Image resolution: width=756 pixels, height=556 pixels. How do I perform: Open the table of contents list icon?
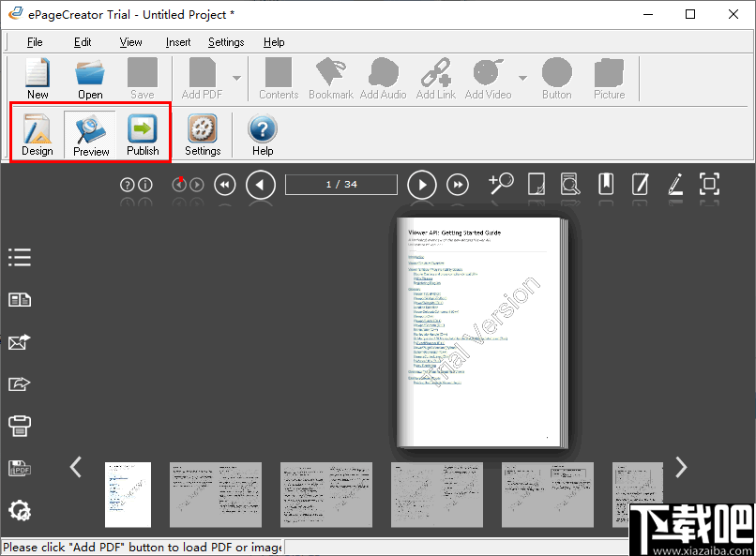pos(20,257)
